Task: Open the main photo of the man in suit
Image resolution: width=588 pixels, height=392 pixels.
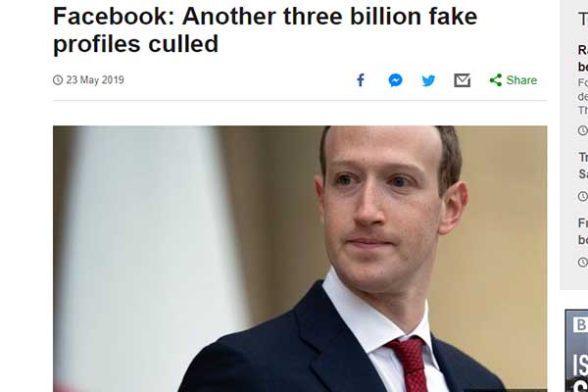Action: tap(300, 259)
